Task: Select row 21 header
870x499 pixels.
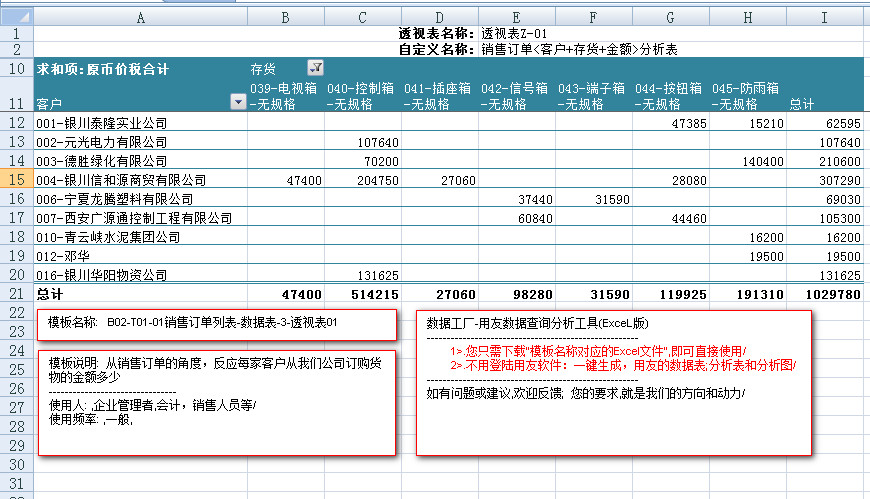Action: [x=16, y=294]
